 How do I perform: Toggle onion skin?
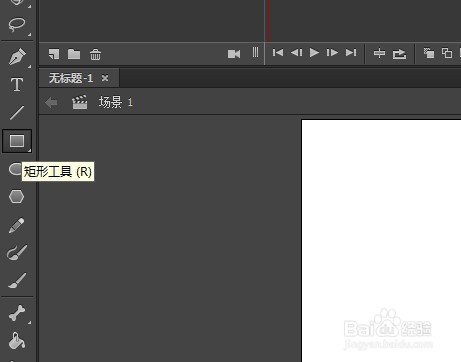pyautogui.click(x=429, y=53)
